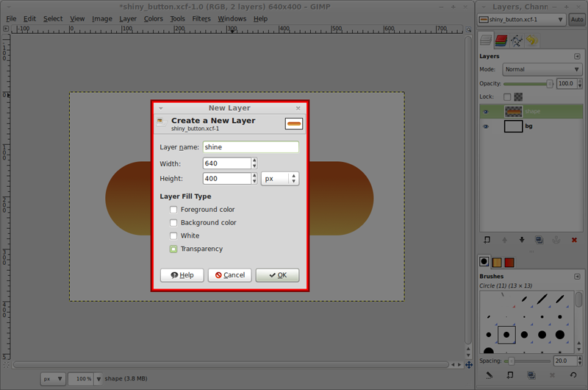Toggle the lock pixels checkbox

tap(507, 97)
